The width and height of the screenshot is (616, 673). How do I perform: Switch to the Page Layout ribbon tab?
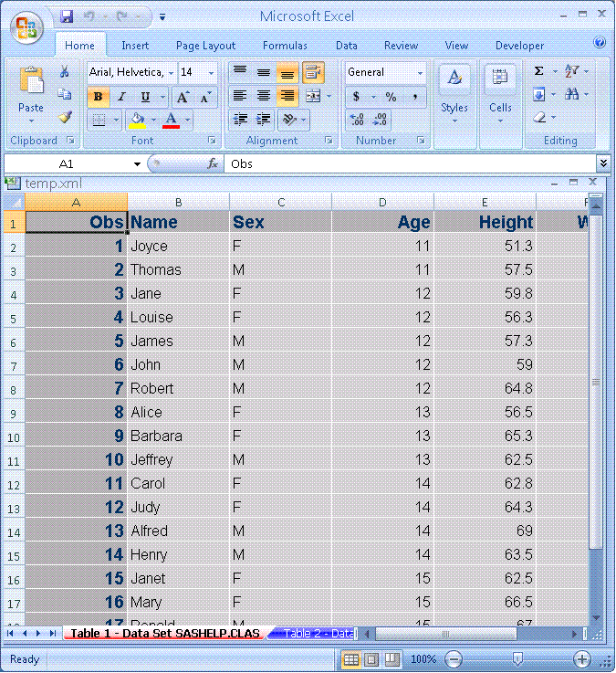click(205, 46)
